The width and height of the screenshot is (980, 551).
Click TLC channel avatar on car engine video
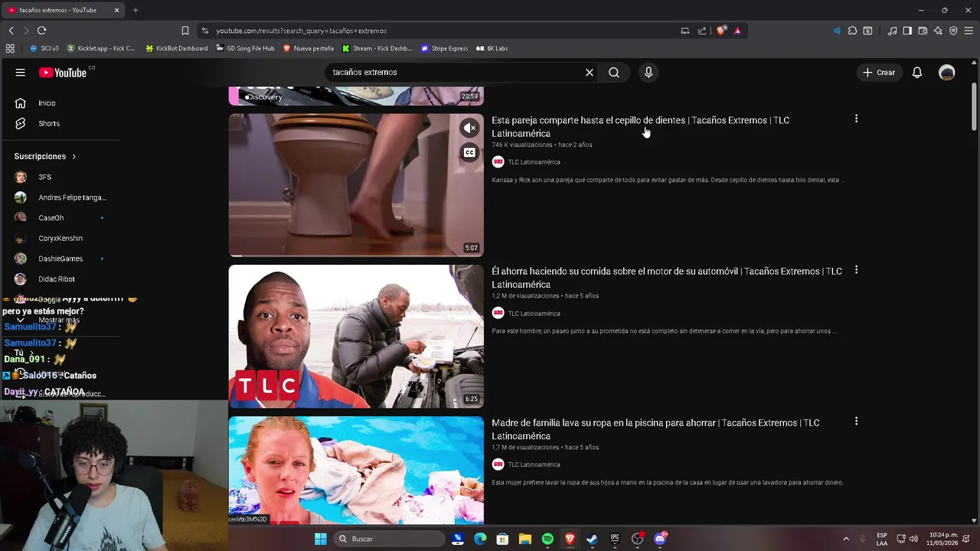[x=498, y=313]
